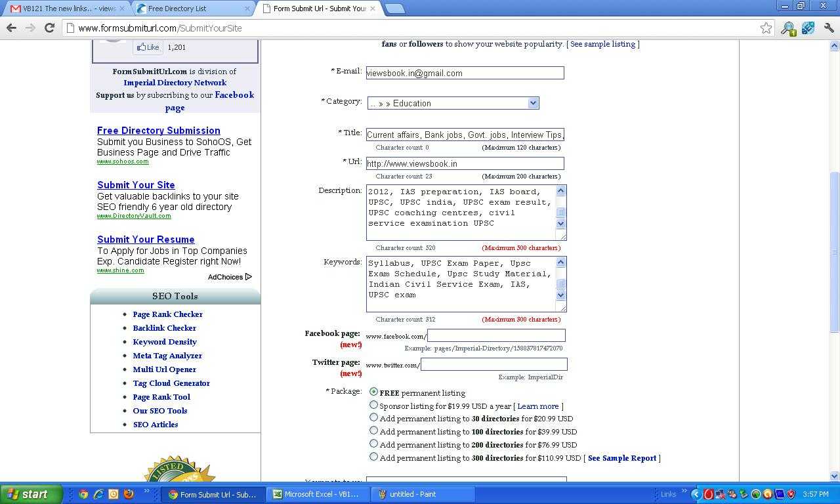Open Free Directory Submission ad link
Viewport: 840px width, 504px height.
click(159, 131)
